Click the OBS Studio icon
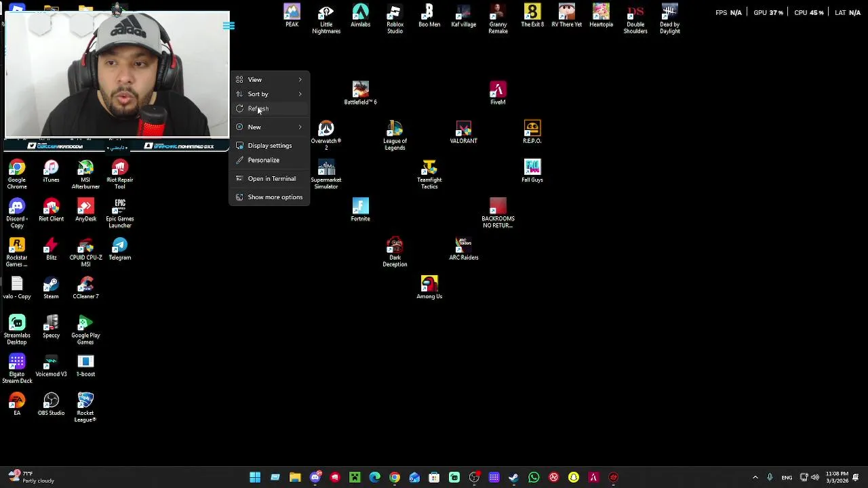Image resolution: width=868 pixels, height=488 pixels. tap(51, 405)
